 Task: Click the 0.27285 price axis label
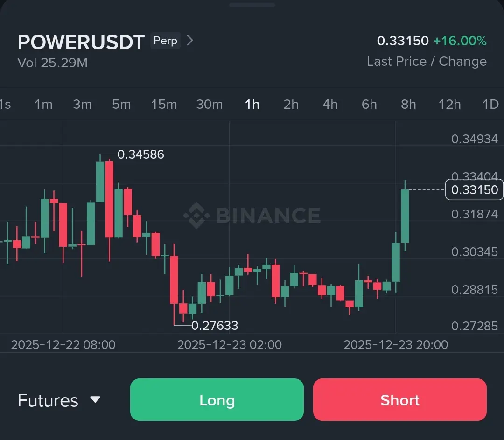[x=475, y=326]
